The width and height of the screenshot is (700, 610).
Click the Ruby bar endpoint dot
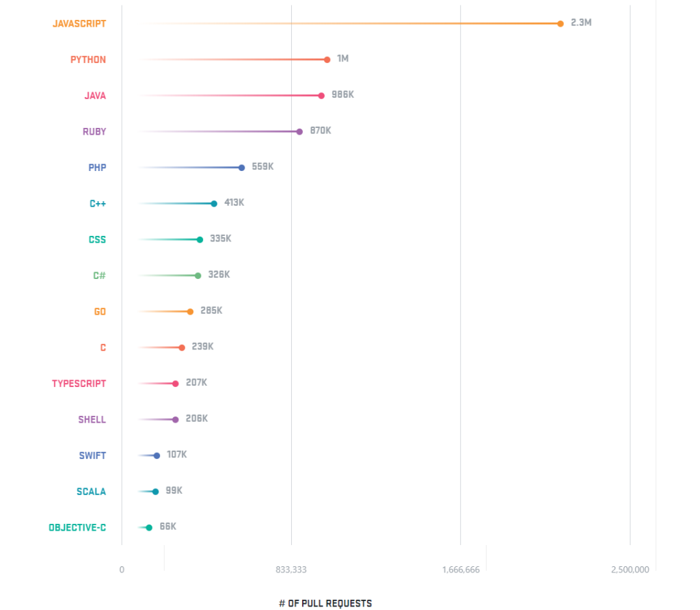pyautogui.click(x=299, y=131)
